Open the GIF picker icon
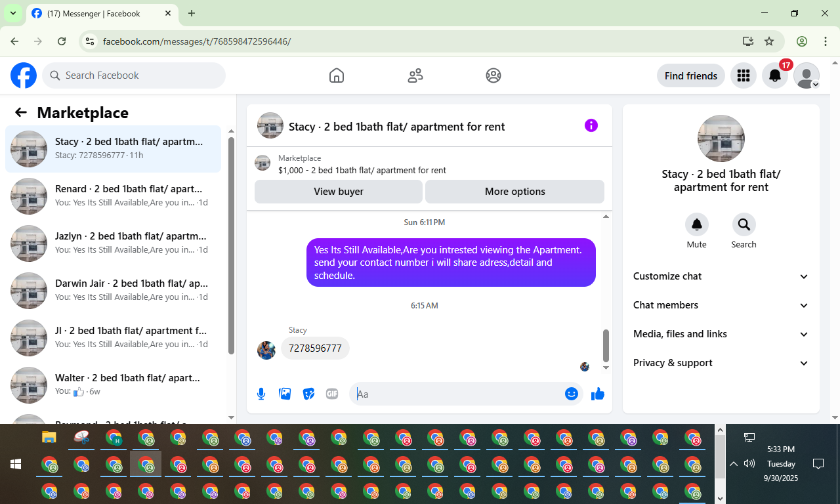The height and width of the screenshot is (504, 840). pos(332,394)
